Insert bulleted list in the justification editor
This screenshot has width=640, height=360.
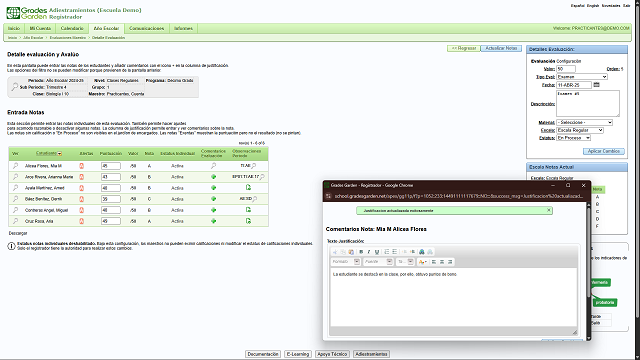point(394,252)
